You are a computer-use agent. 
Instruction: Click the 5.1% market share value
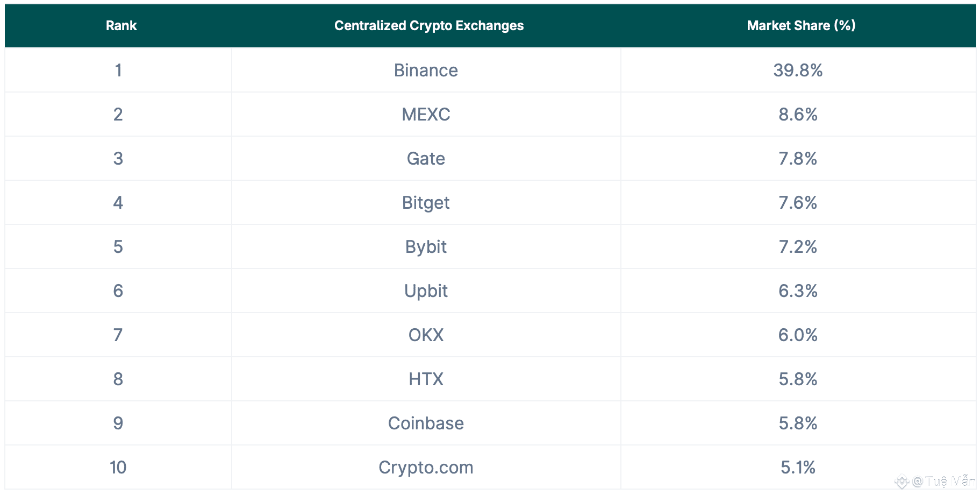click(x=798, y=468)
